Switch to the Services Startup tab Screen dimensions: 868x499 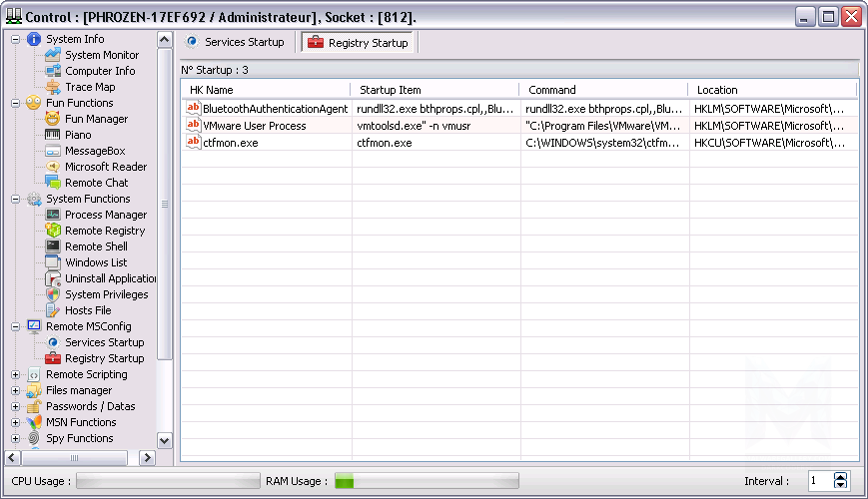(x=236, y=42)
